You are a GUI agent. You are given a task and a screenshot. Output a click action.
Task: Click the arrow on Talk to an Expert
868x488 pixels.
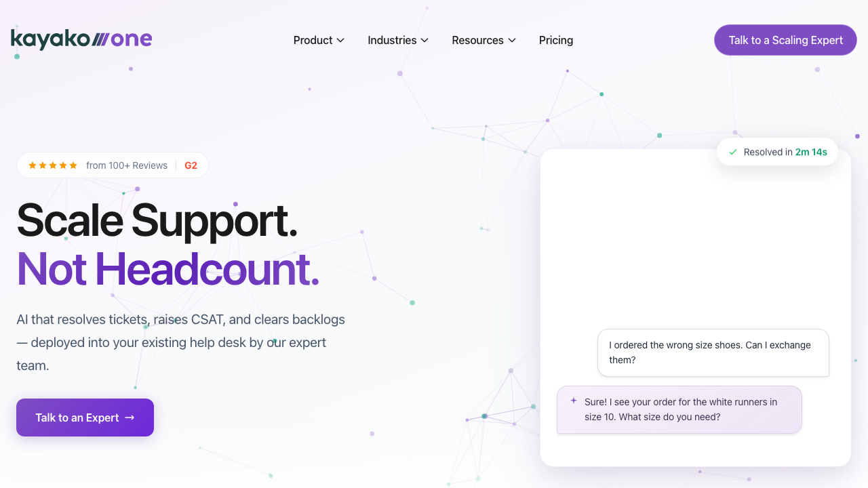130,418
